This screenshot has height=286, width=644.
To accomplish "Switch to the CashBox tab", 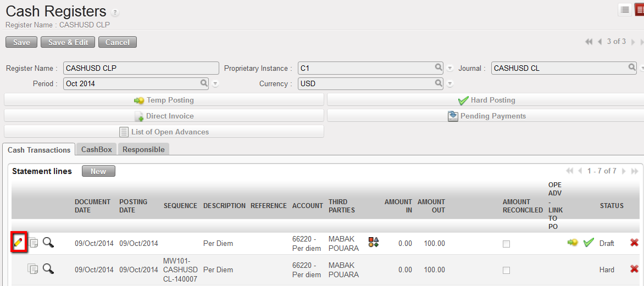I will coord(97,149).
